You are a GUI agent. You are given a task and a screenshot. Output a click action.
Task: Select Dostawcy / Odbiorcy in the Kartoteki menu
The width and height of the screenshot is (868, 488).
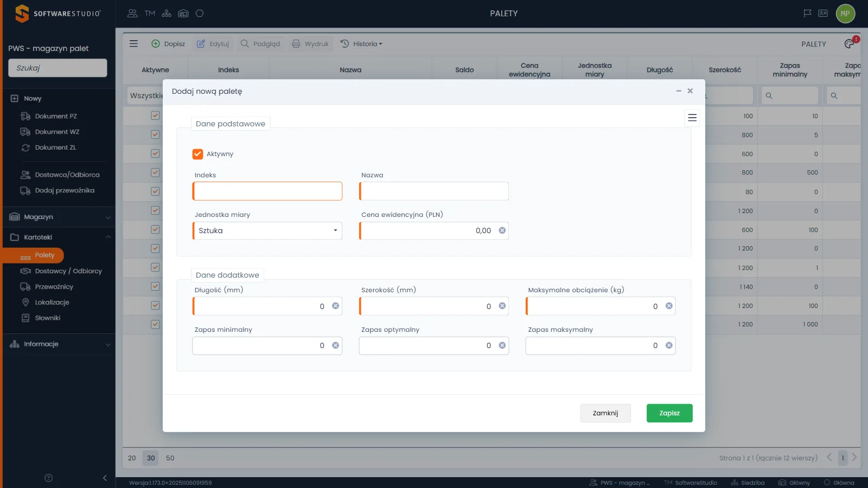pyautogui.click(x=68, y=271)
